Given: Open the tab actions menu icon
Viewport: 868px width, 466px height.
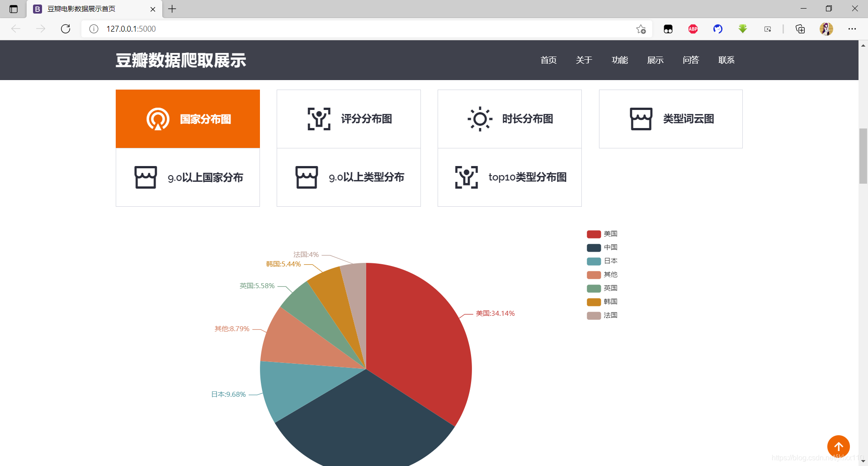Looking at the screenshot, I should (14, 9).
